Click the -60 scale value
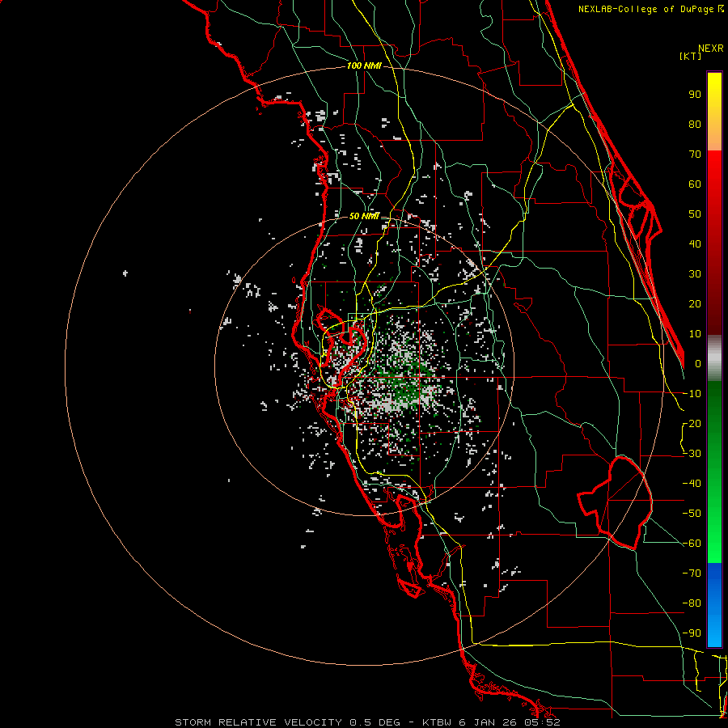This screenshot has width=728, height=728. point(692,544)
